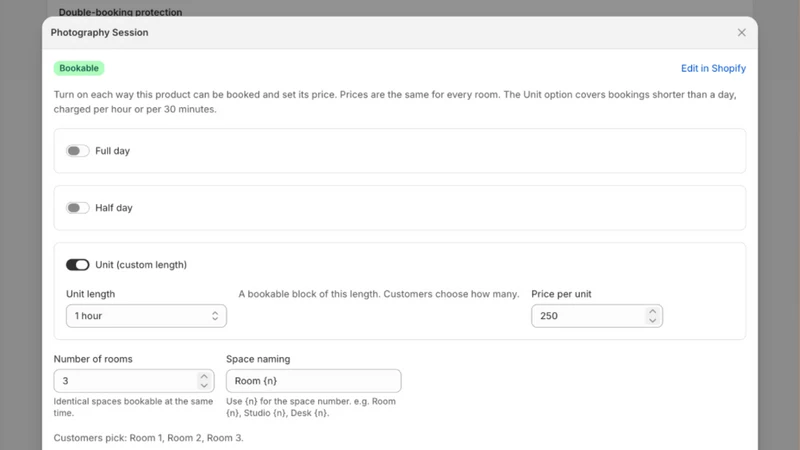Enable the Full day toggle
Image resolution: width=800 pixels, height=450 pixels.
pos(78,151)
